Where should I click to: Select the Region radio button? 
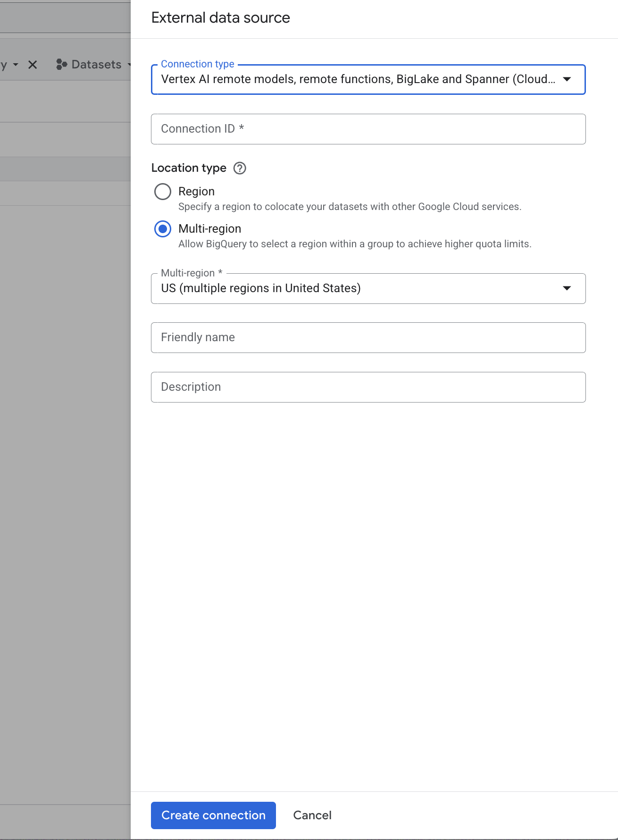[x=163, y=192]
